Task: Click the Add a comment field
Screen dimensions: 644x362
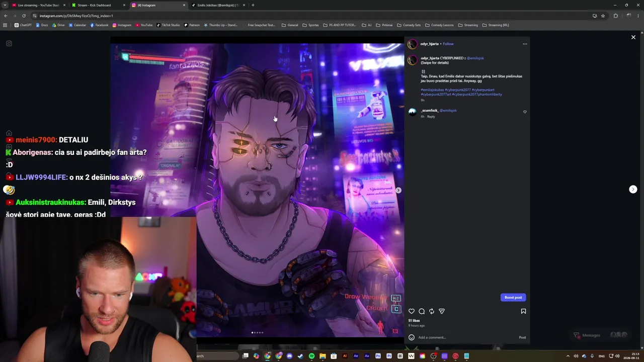Action: pyautogui.click(x=467, y=337)
